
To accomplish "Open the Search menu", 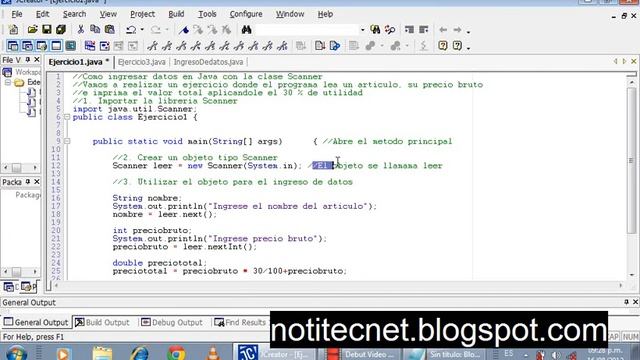I will [x=74, y=14].
